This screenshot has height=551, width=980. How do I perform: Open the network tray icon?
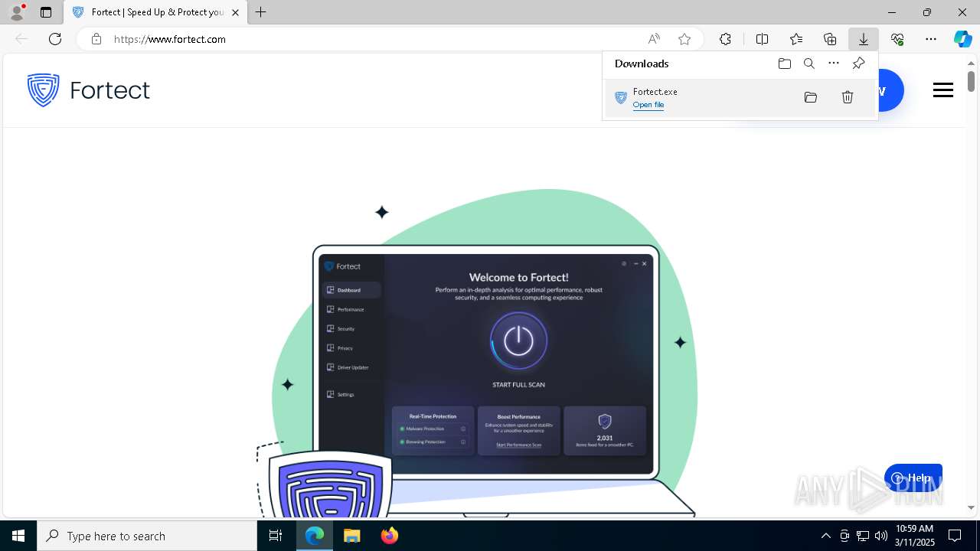click(x=863, y=536)
